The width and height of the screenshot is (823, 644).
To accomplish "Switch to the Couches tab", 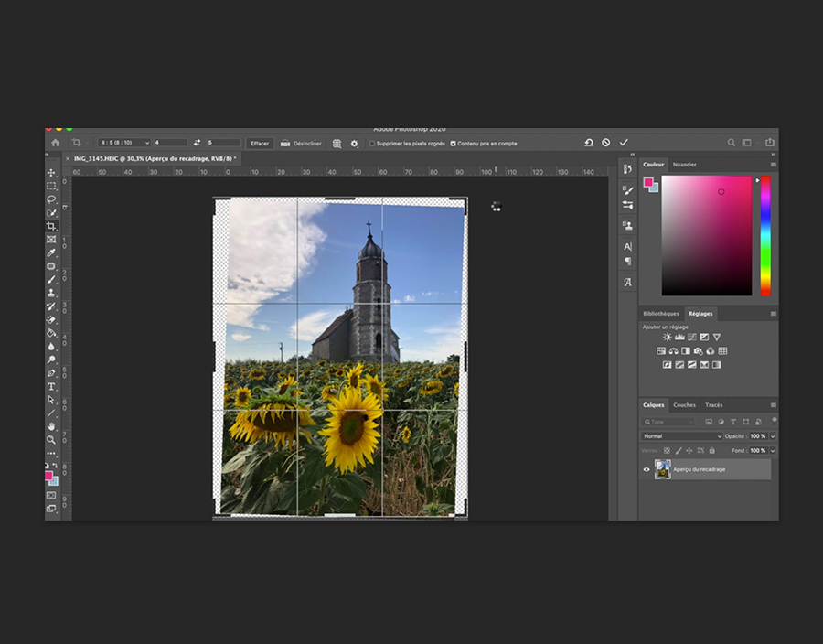I will [684, 405].
